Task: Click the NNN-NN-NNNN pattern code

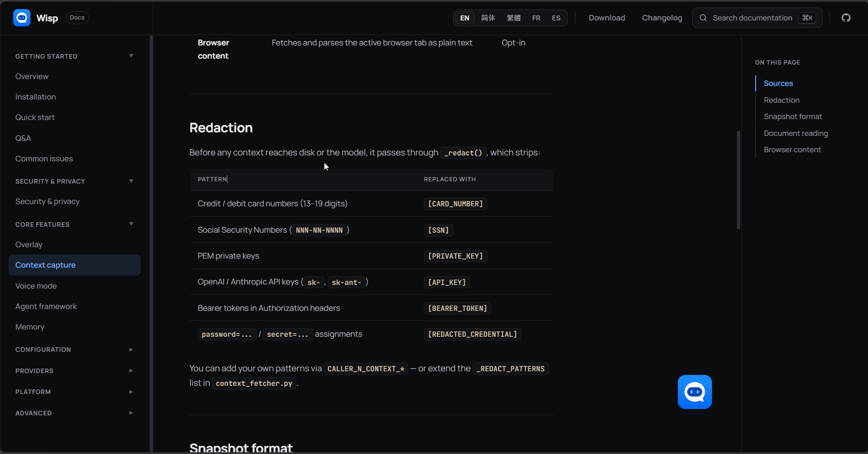Action: pyautogui.click(x=319, y=230)
